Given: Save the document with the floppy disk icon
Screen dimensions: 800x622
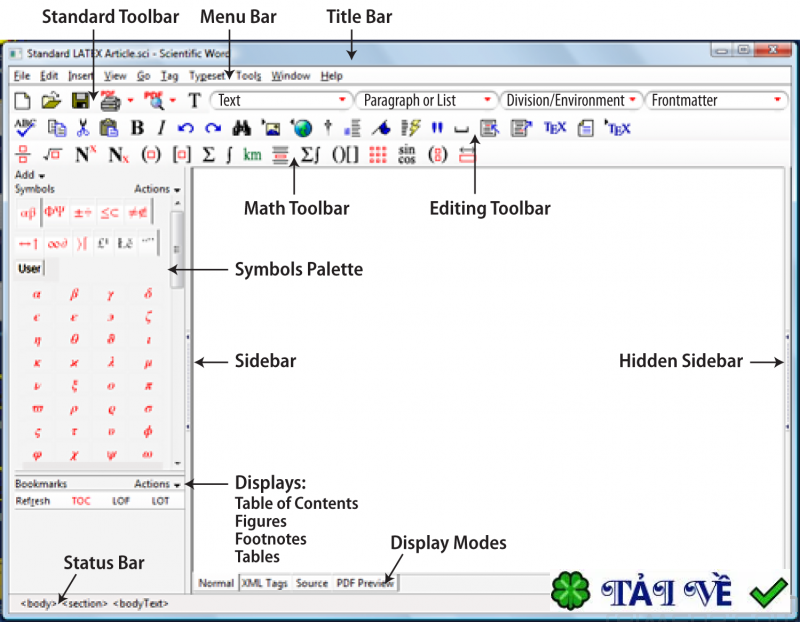Looking at the screenshot, I should [80, 101].
